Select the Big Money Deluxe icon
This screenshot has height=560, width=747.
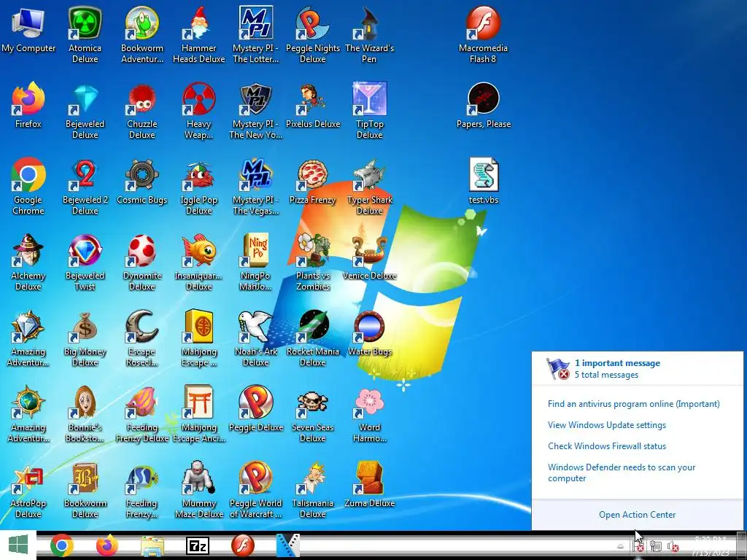pyautogui.click(x=85, y=326)
